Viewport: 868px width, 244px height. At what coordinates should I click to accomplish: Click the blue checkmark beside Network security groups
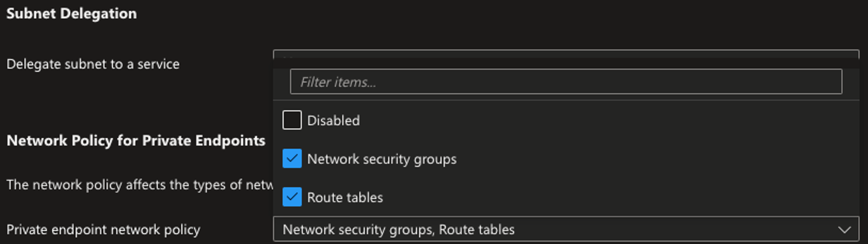pyautogui.click(x=292, y=159)
